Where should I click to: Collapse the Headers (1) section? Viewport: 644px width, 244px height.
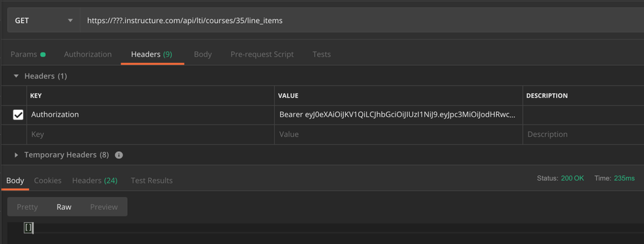(16, 76)
